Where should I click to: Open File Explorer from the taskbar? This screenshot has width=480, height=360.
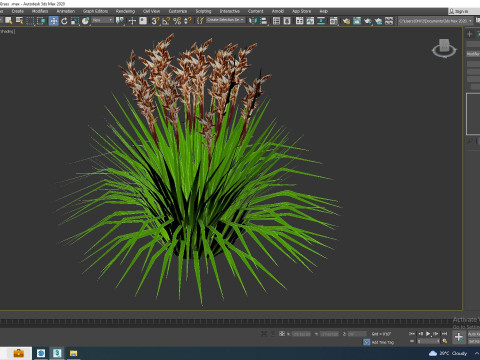coord(73,353)
